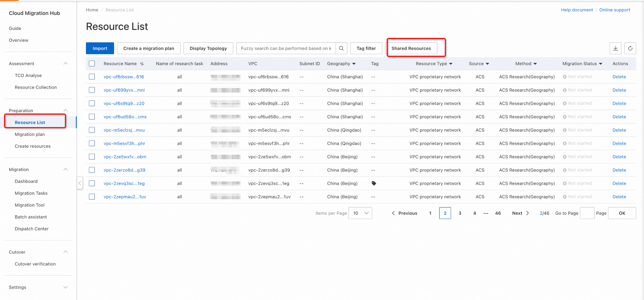This screenshot has height=300, width=644.
Task: Open Migration Tool in the sidebar
Action: [x=29, y=205]
